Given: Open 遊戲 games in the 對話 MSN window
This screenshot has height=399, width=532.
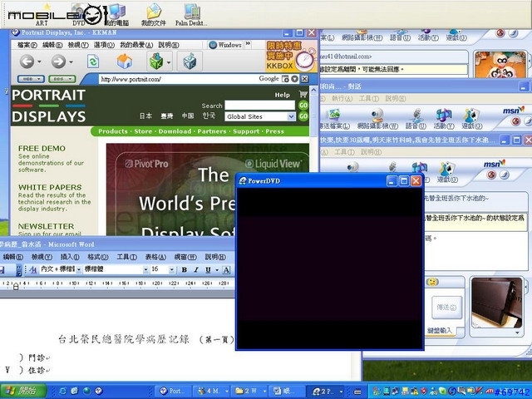Looking at the screenshot, I should [471, 120].
